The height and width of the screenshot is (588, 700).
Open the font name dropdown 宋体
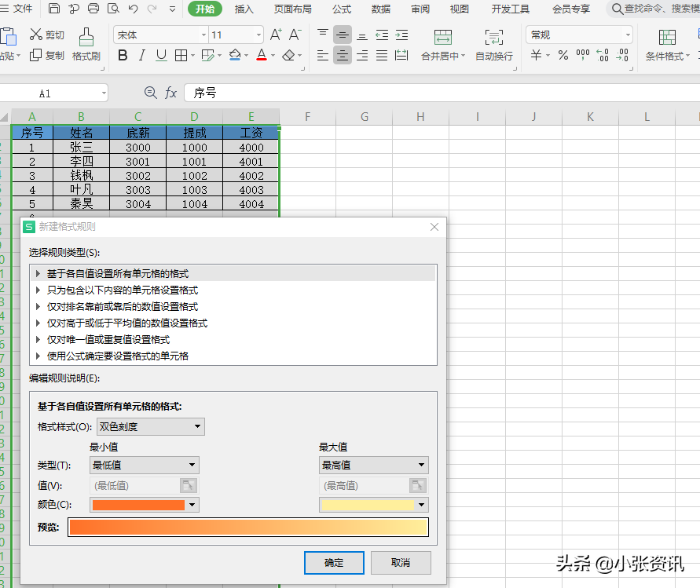[x=203, y=35]
